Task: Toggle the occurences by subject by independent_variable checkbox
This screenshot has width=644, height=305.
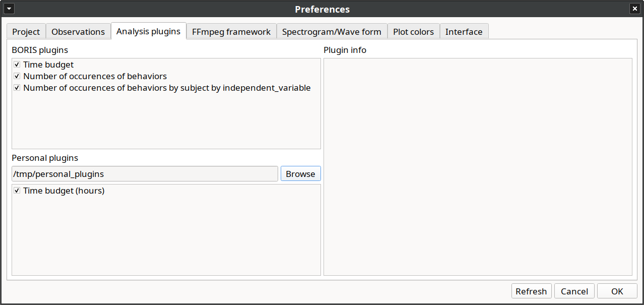Action: (x=17, y=88)
